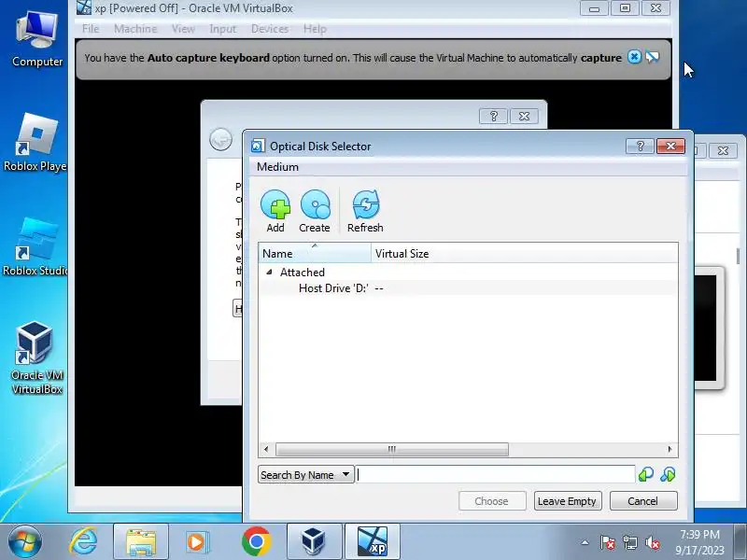Open the Machine menu
The height and width of the screenshot is (560, 747).
click(x=135, y=29)
